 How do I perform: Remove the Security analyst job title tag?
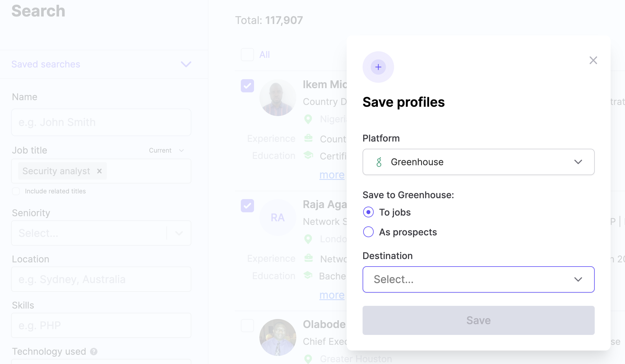(x=99, y=171)
